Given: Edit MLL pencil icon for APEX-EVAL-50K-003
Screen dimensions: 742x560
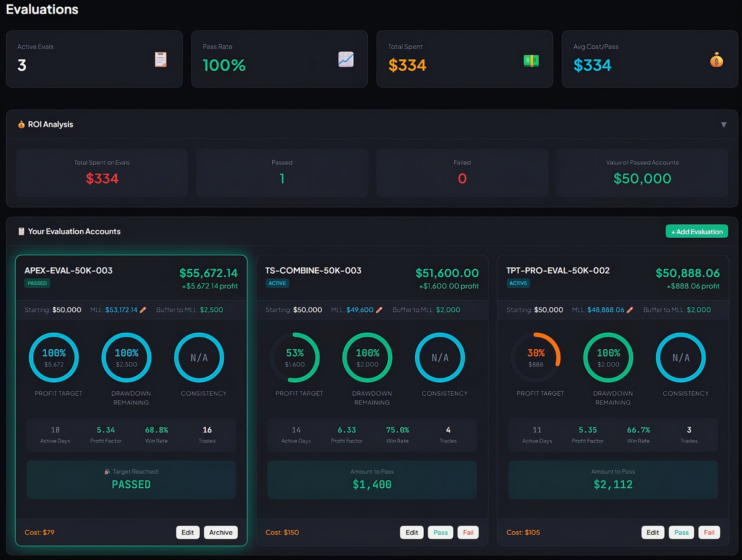Looking at the screenshot, I should click(143, 310).
